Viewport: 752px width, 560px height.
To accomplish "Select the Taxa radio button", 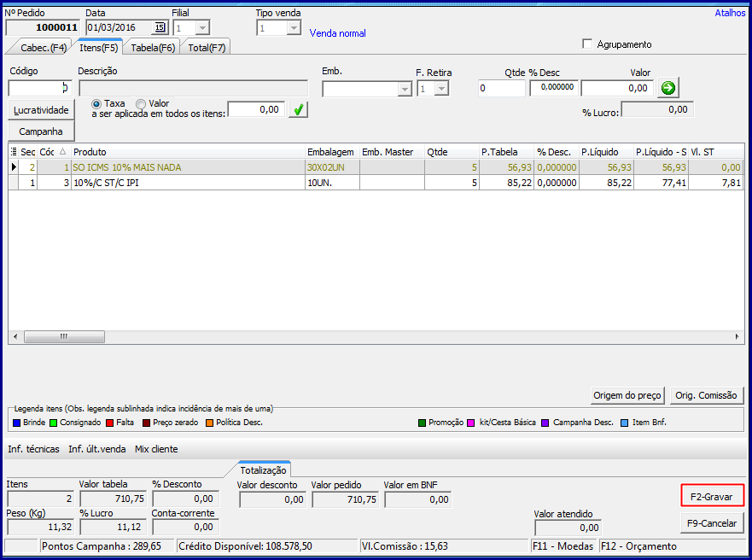I will (96, 103).
